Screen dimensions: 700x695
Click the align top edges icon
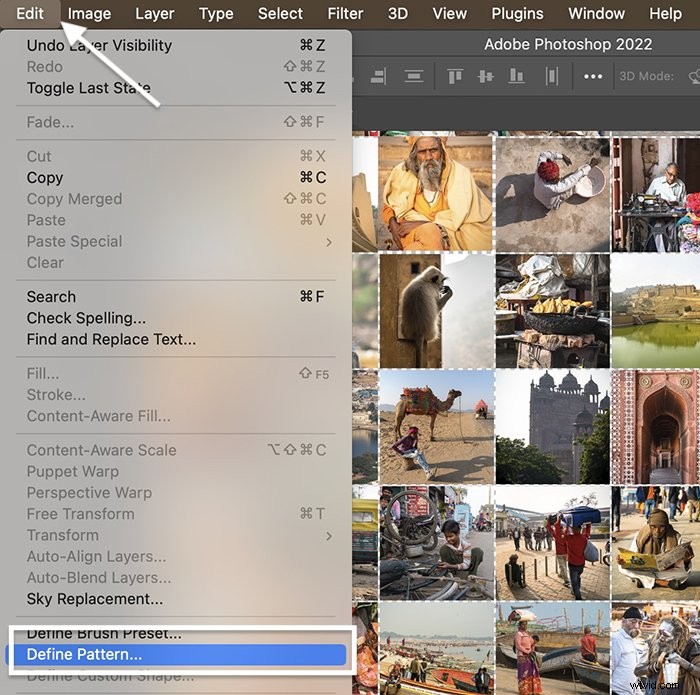(454, 77)
